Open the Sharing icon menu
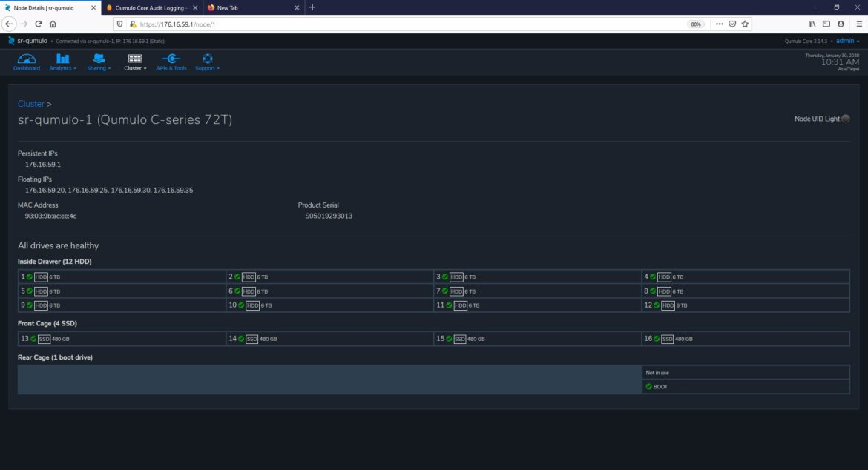Screen dimensions: 868x470 [x=99, y=59]
